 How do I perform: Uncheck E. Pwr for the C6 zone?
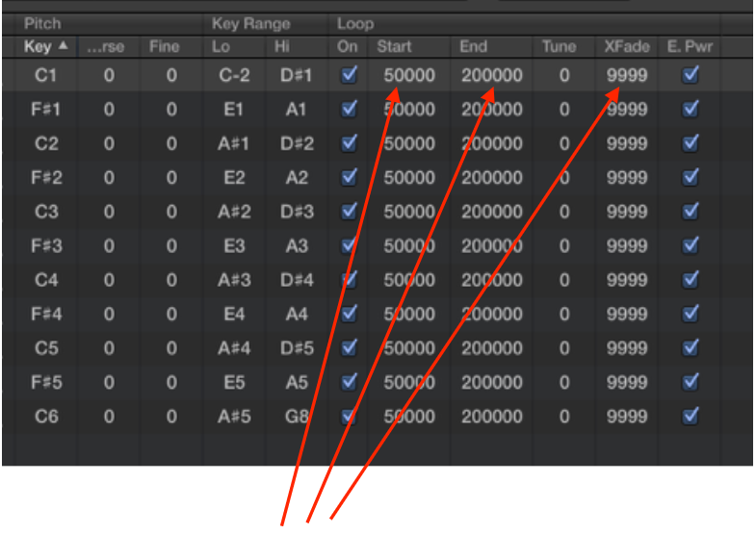[x=691, y=416]
